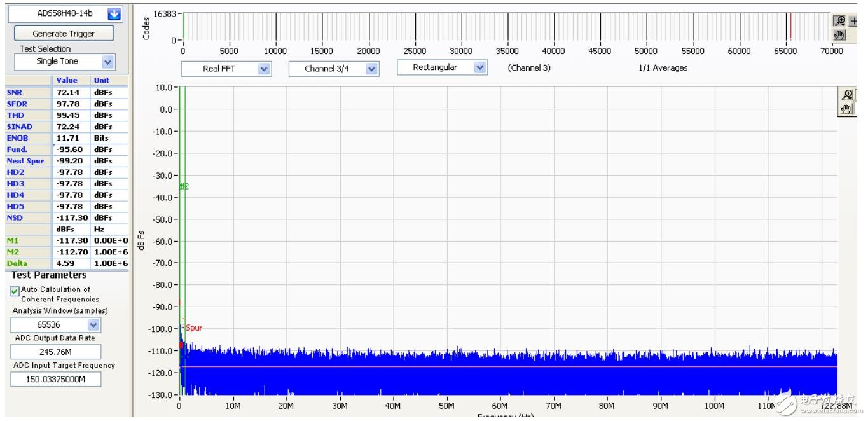Viewport: 868px width, 421px height.
Task: Expand the Real FFT plot type dropdown
Action: (x=264, y=69)
